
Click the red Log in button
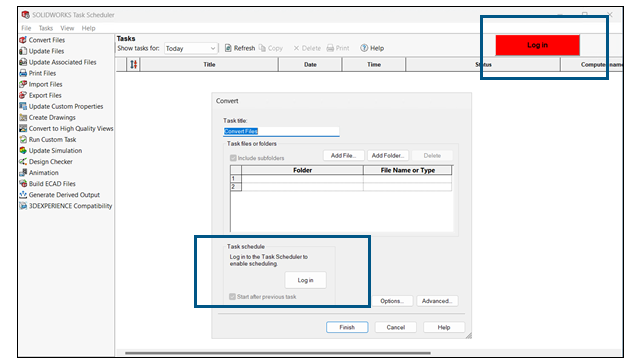[x=538, y=45]
